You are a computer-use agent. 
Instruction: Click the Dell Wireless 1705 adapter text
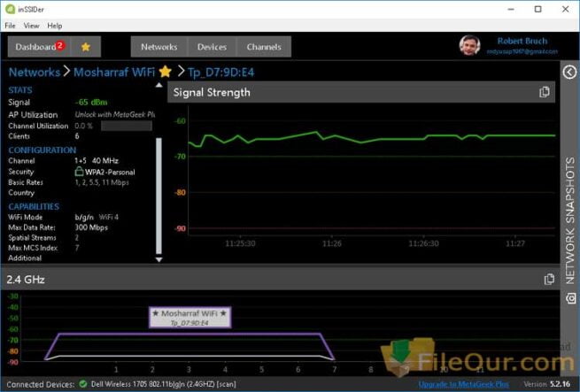pyautogui.click(x=164, y=384)
